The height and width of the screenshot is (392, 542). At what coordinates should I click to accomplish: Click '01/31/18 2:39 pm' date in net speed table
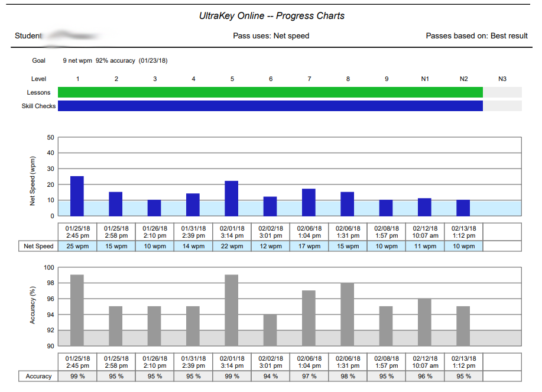click(194, 232)
